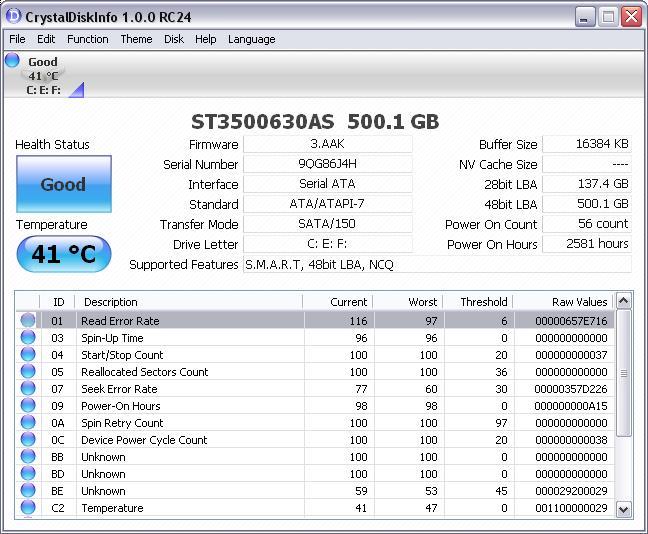The image size is (648, 534).
Task: Open the Theme menu
Action: pyautogui.click(x=136, y=39)
